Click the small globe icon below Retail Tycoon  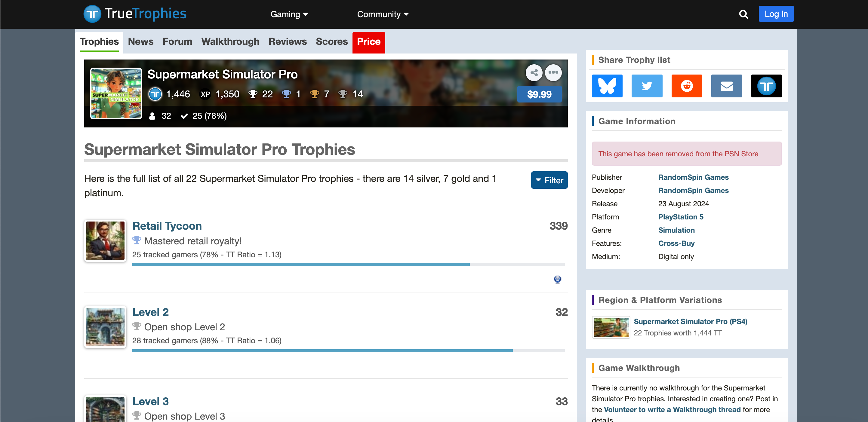[x=558, y=280]
